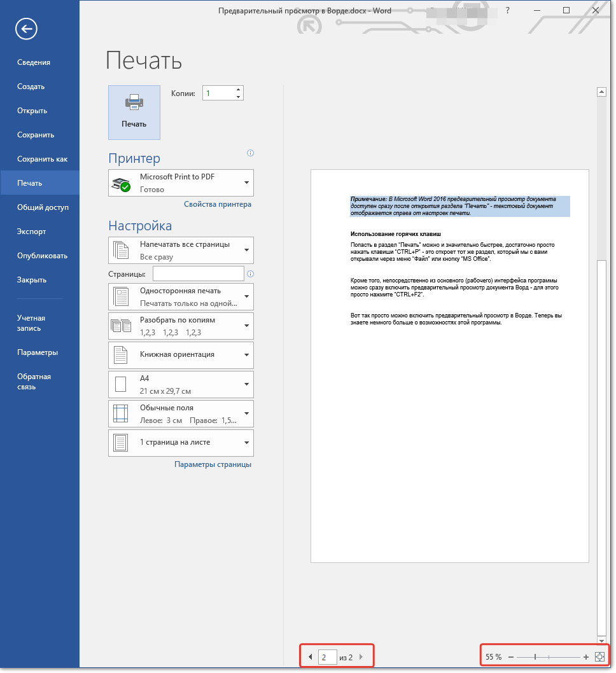Click the zoom out minus icon

[511, 656]
